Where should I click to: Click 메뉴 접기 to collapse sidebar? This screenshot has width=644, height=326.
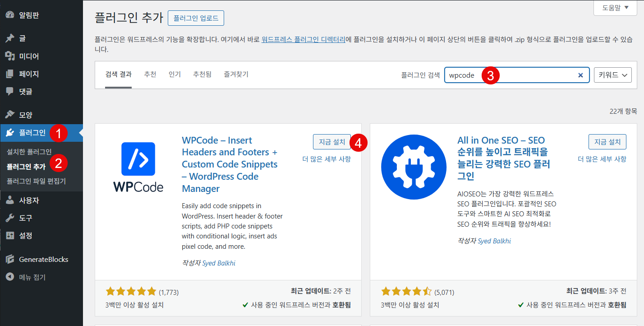[32, 277]
